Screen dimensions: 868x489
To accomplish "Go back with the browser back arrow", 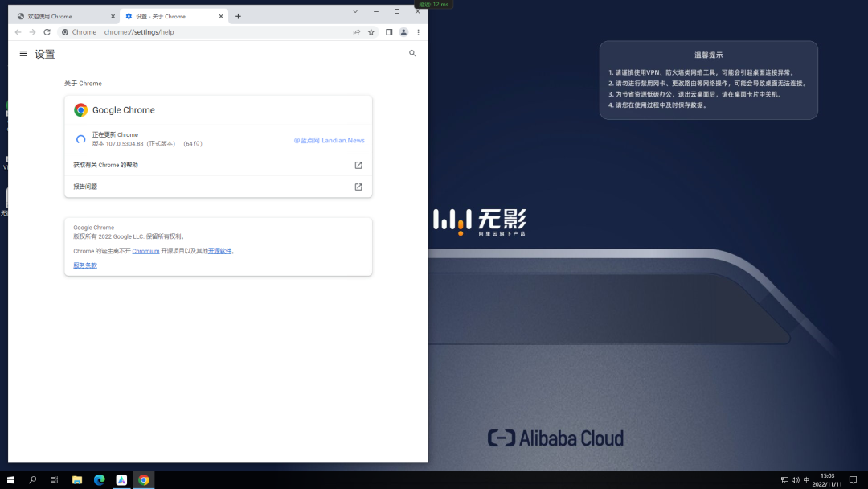I will 18,32.
